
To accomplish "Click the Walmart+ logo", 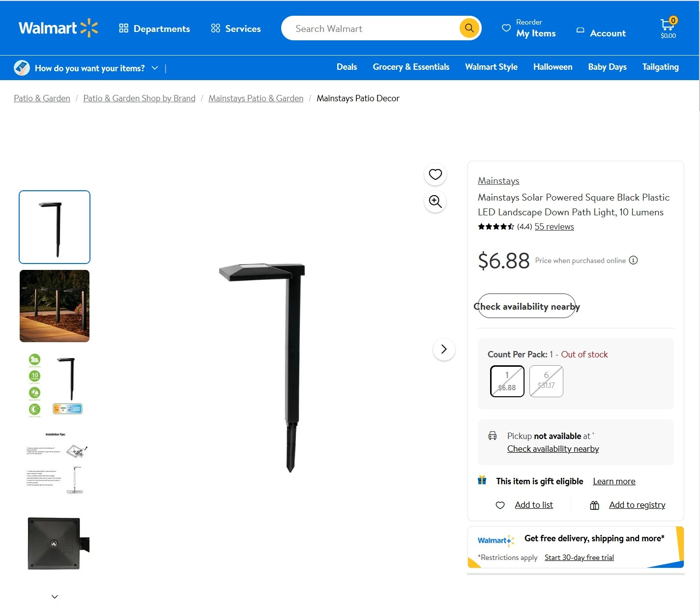I will coord(496,540).
